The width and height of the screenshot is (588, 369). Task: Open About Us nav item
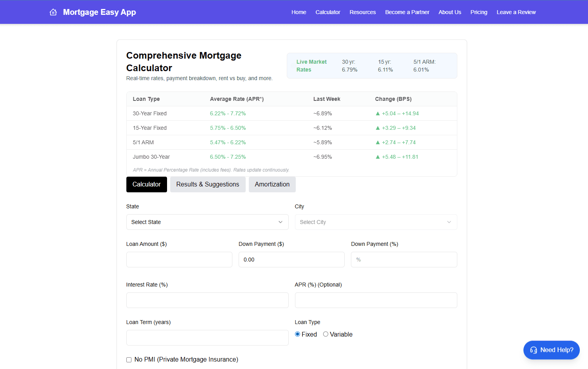click(x=450, y=12)
